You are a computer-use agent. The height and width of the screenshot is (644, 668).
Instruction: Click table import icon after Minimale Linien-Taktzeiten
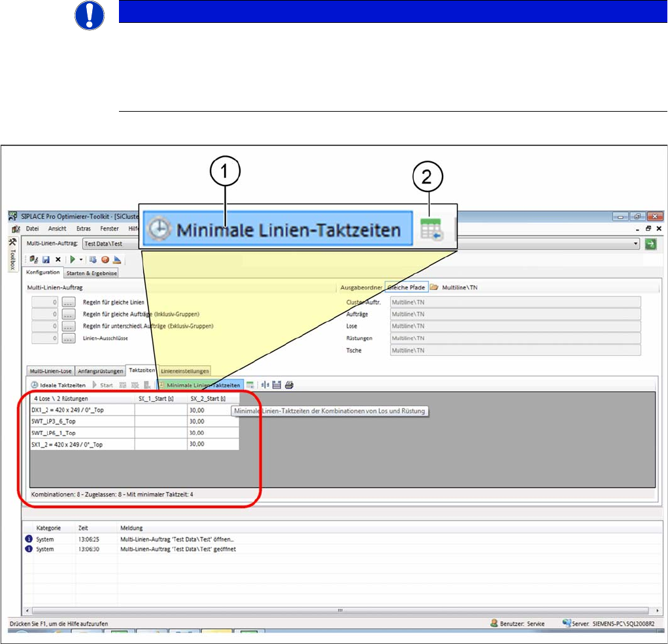[x=250, y=385]
